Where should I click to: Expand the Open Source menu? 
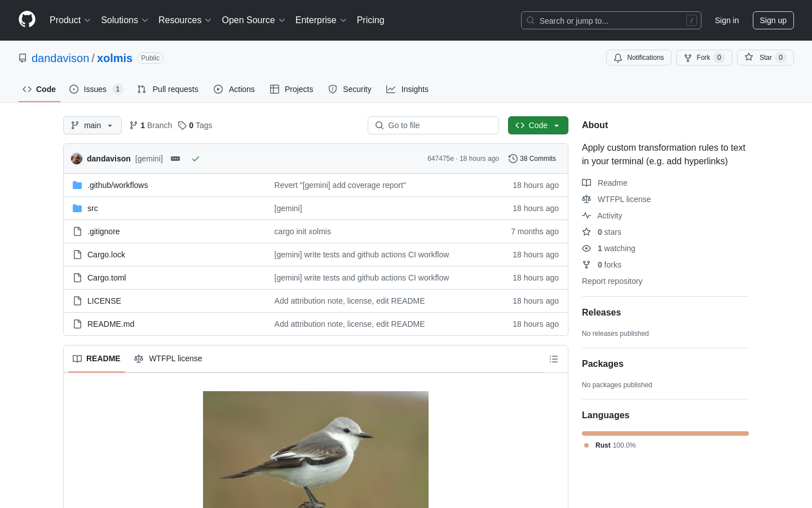pos(254,20)
